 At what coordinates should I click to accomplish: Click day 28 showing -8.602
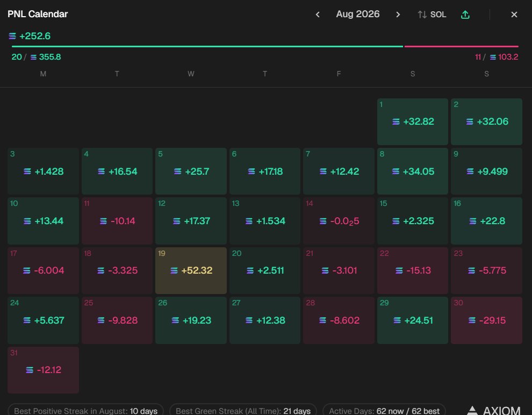pos(339,320)
